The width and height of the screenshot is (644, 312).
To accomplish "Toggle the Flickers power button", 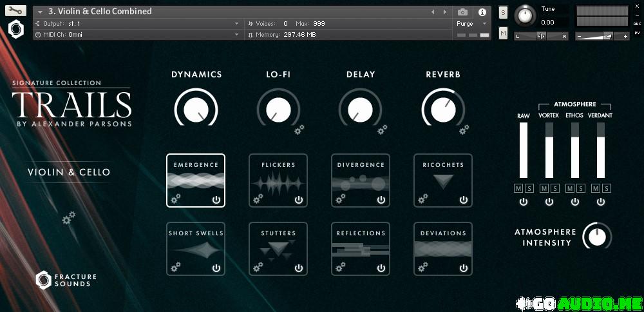I will pyautogui.click(x=299, y=200).
